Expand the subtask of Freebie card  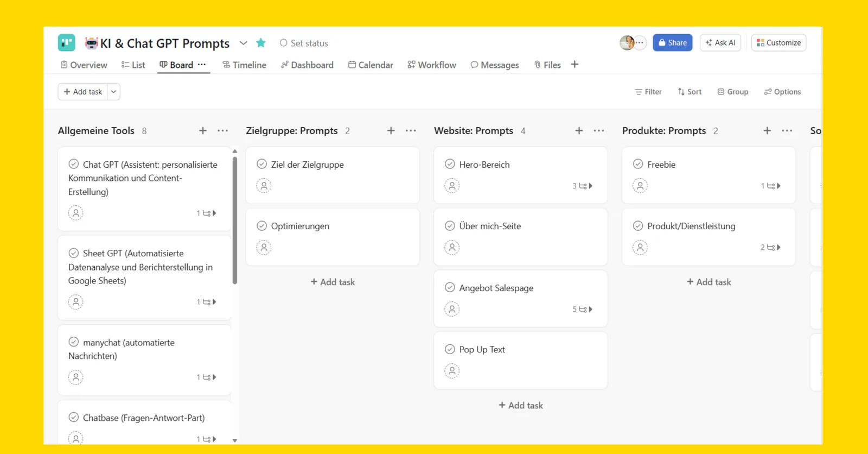coord(771,186)
